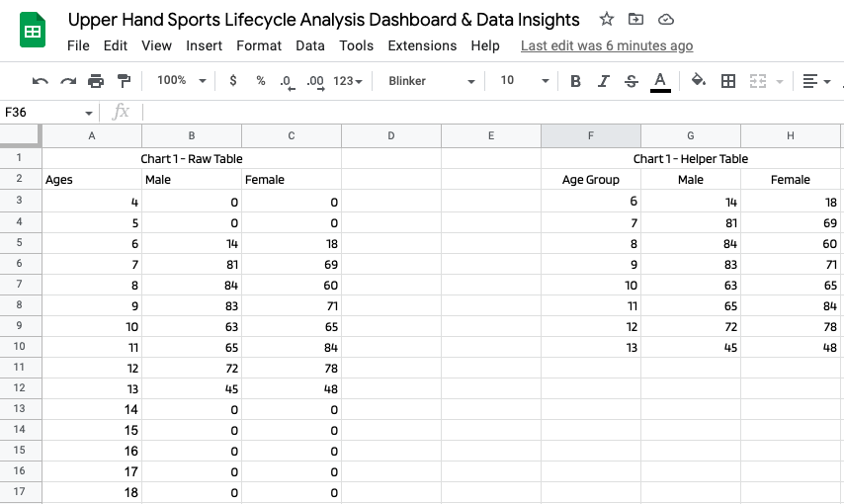Screen dimensions: 844x504
Task: Open the File menu
Action: click(78, 45)
